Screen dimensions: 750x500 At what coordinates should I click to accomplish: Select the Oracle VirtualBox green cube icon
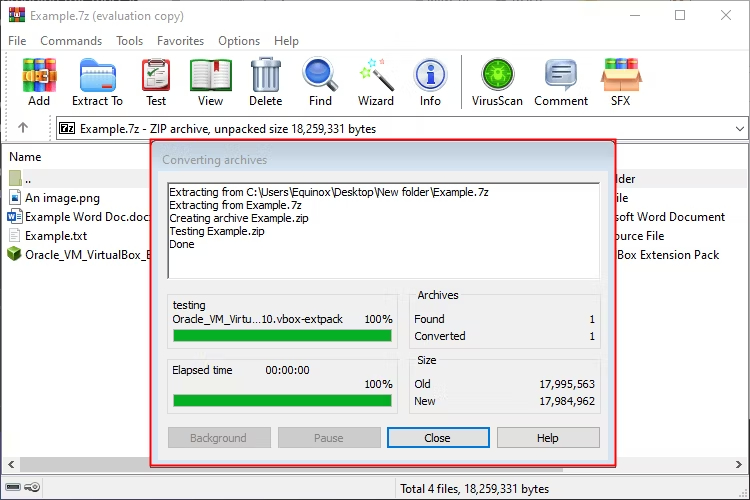(15, 254)
